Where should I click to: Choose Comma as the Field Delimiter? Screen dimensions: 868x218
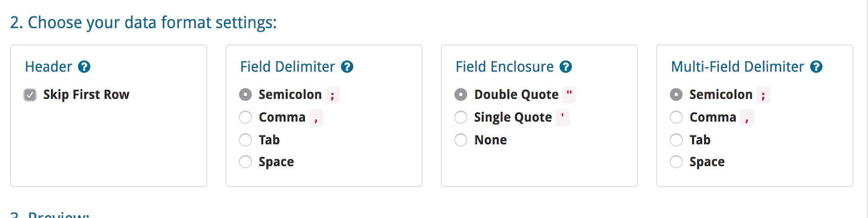coord(245,117)
